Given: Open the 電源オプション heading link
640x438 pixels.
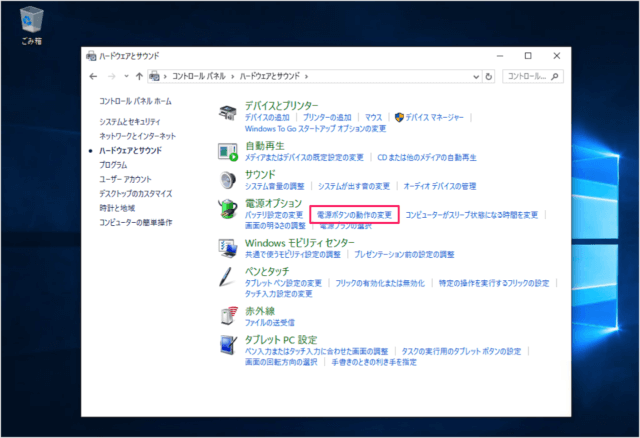Looking at the screenshot, I should [273, 203].
